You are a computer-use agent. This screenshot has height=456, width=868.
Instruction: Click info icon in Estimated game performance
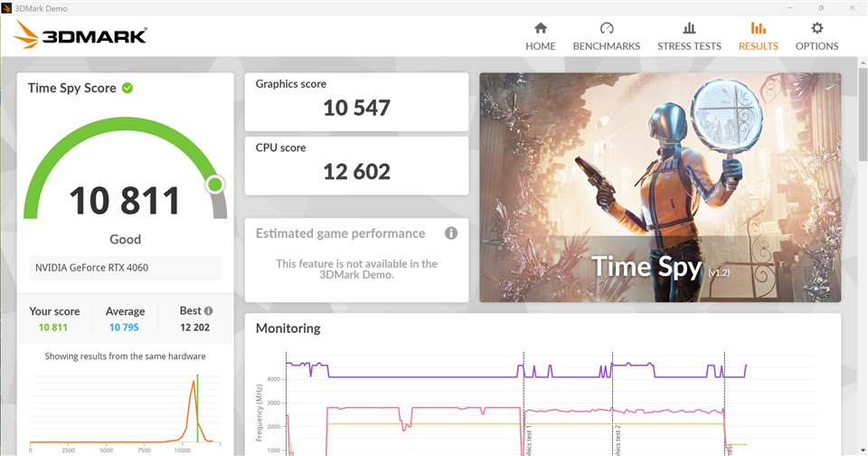click(450, 233)
